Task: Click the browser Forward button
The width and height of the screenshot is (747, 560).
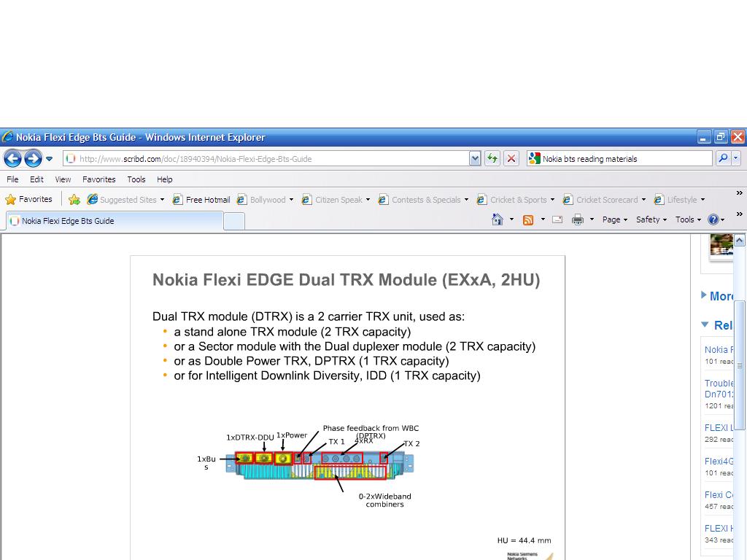Action: 33,158
